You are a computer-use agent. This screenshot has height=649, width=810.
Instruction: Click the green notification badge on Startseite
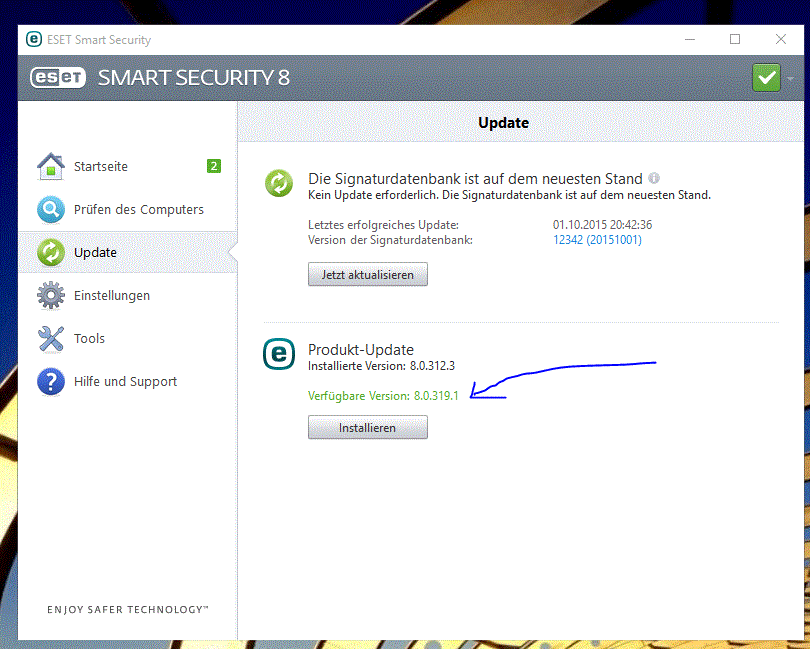214,166
